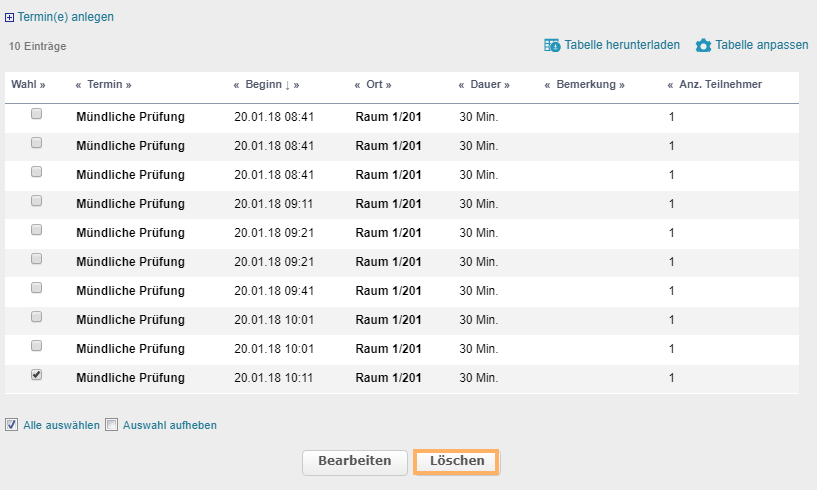This screenshot has width=817, height=490.
Task: Click the » arrow right of Ort header
Action: coord(388,85)
